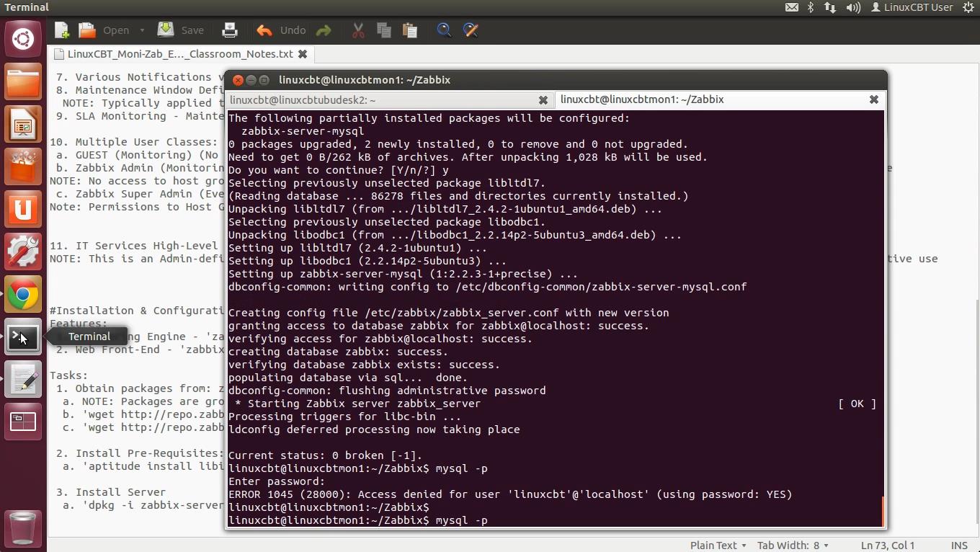Open the Tab Width 8 selector
Image resolution: width=980 pixels, height=552 pixels.
[792, 546]
